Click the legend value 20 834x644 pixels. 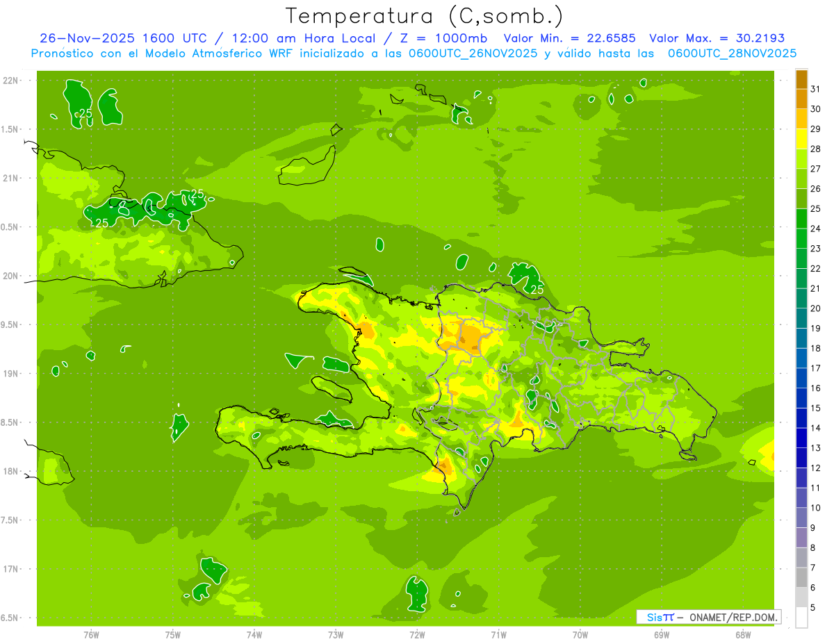point(815,308)
